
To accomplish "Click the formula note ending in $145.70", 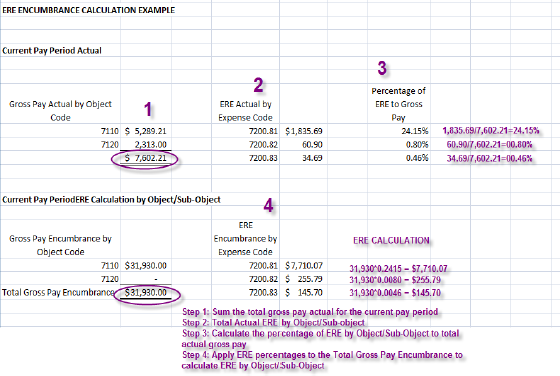I will pyautogui.click(x=395, y=293).
